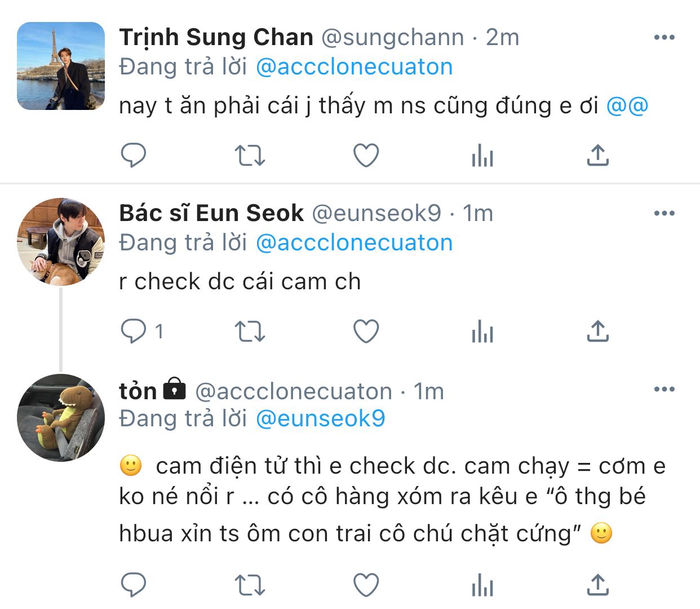Reply to Trịnh Sung Chan's tweet
The height and width of the screenshot is (609, 700).
point(134,155)
